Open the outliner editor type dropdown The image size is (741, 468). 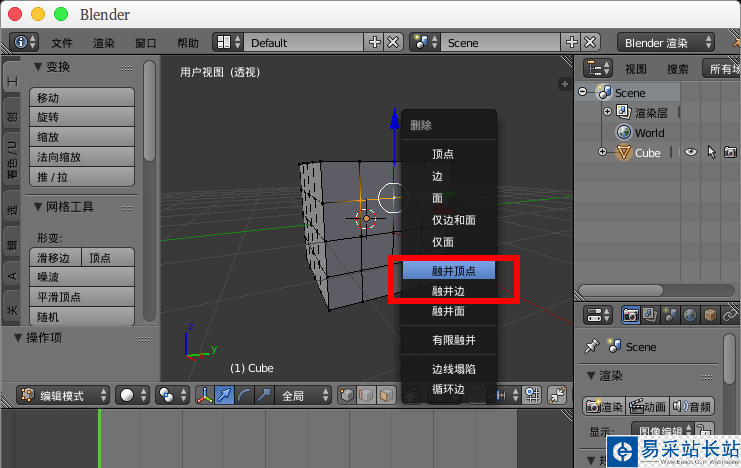(598, 69)
